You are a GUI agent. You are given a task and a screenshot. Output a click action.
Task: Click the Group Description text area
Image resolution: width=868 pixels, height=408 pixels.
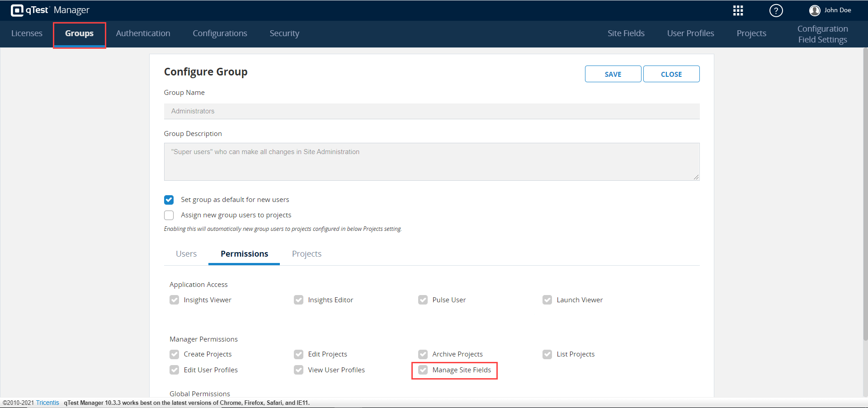point(431,162)
